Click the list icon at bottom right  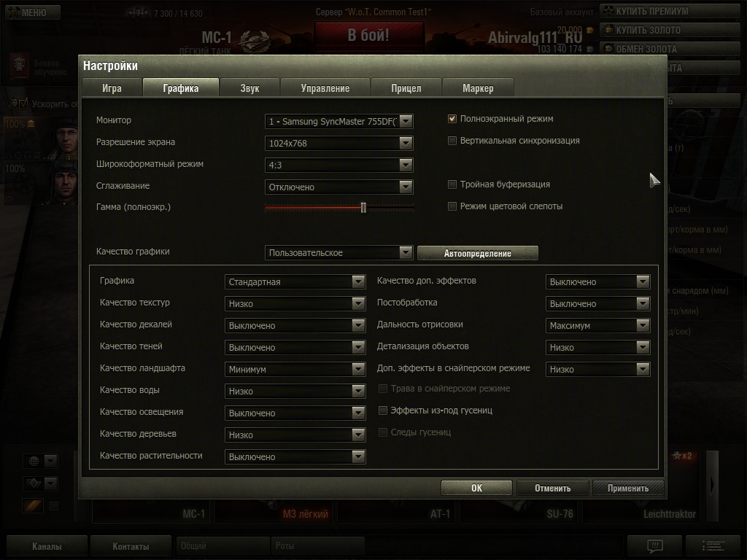(x=713, y=545)
